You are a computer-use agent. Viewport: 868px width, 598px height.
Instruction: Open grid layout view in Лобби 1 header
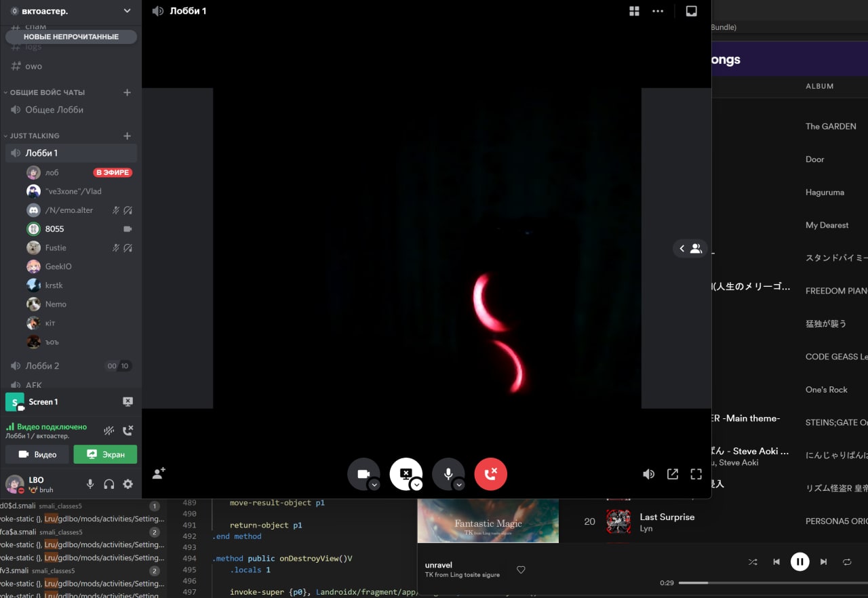(x=634, y=11)
